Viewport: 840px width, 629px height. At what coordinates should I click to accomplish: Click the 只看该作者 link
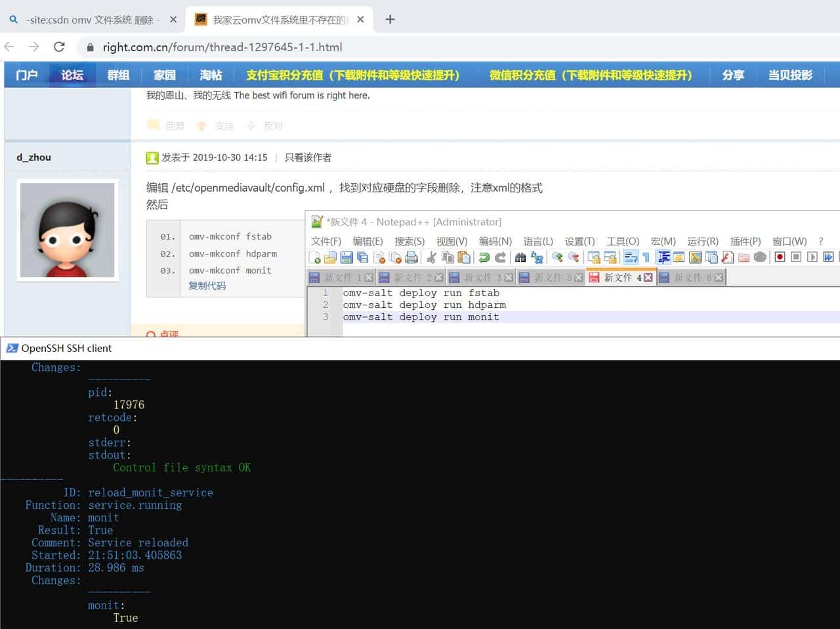[x=308, y=158]
